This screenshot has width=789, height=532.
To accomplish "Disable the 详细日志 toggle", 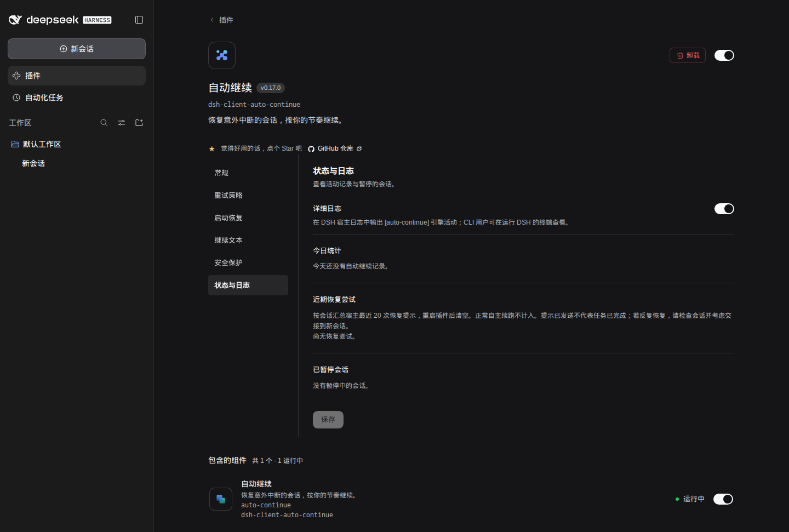I will coord(724,209).
